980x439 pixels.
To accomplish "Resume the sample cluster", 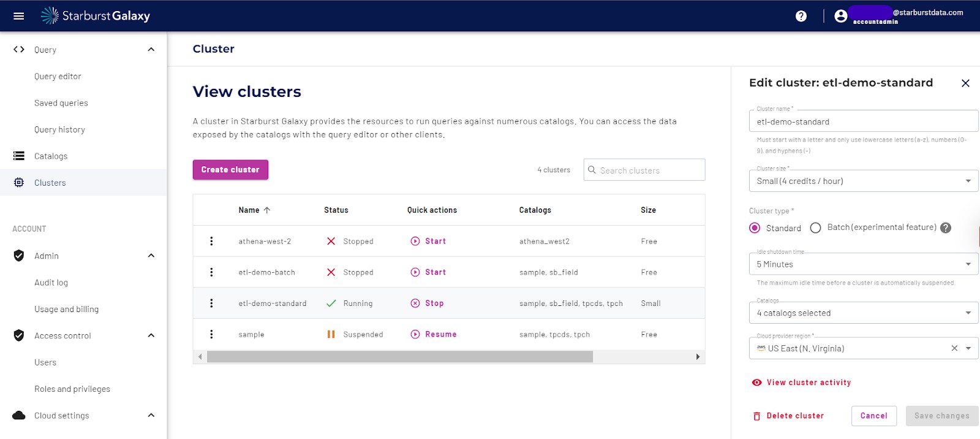I will pos(434,334).
